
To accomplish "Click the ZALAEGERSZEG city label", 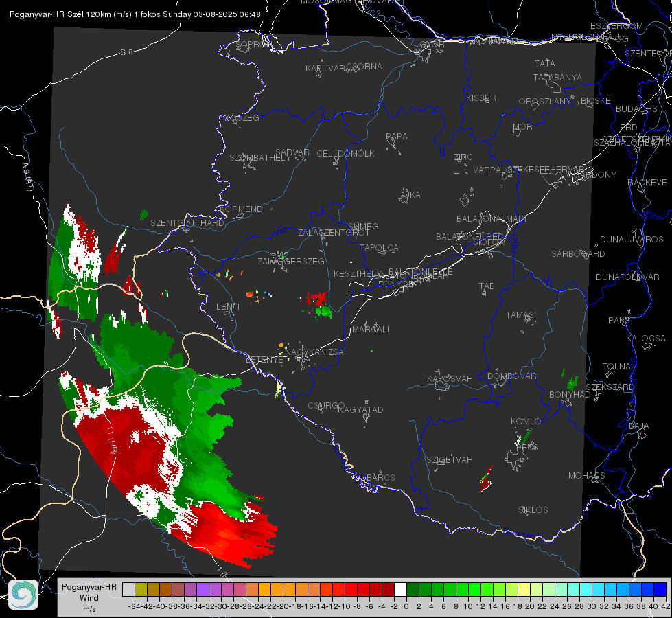I will [x=291, y=261].
